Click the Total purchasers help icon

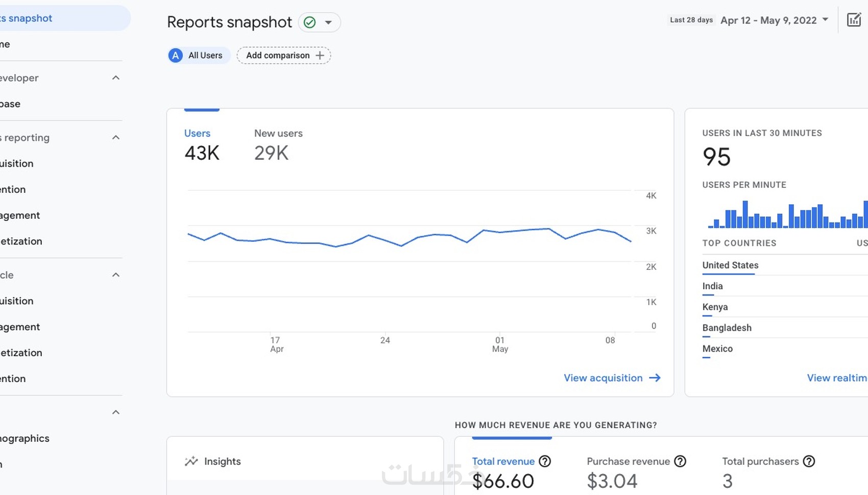pyautogui.click(x=809, y=461)
